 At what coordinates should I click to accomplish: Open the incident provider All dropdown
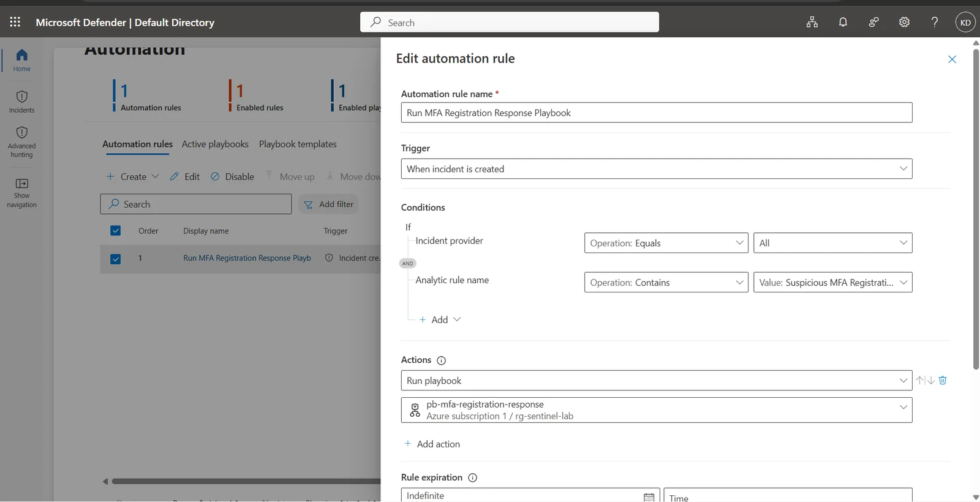tap(833, 243)
